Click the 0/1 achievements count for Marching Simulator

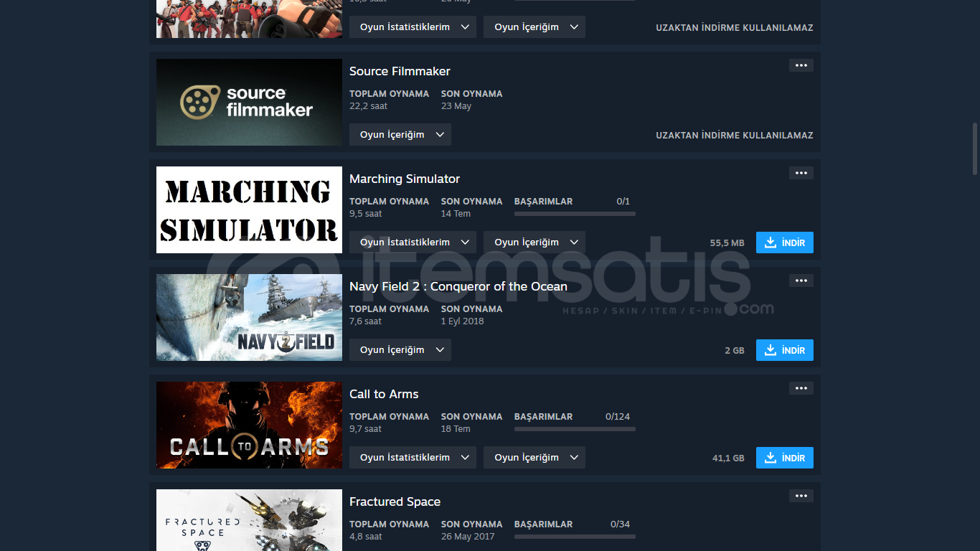(x=623, y=202)
